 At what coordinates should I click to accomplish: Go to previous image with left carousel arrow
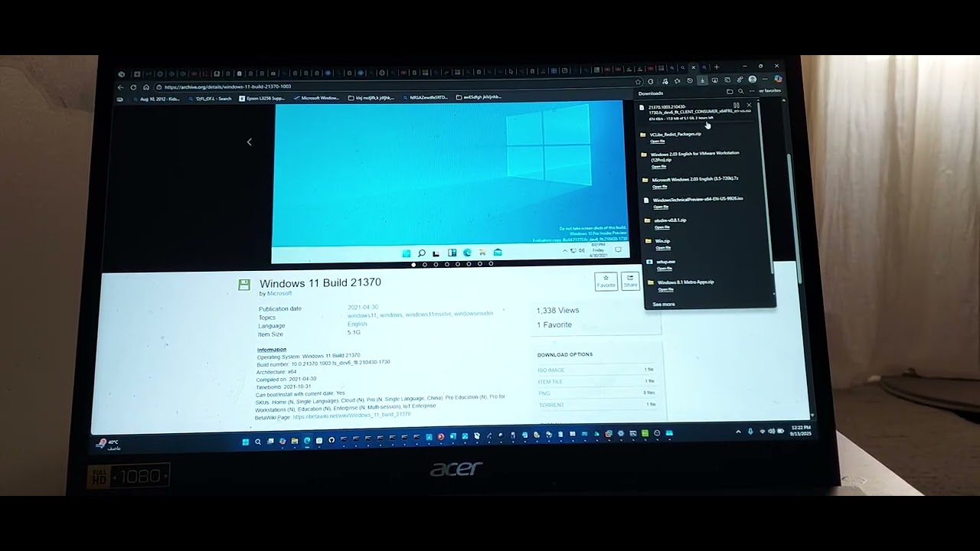pyautogui.click(x=249, y=142)
